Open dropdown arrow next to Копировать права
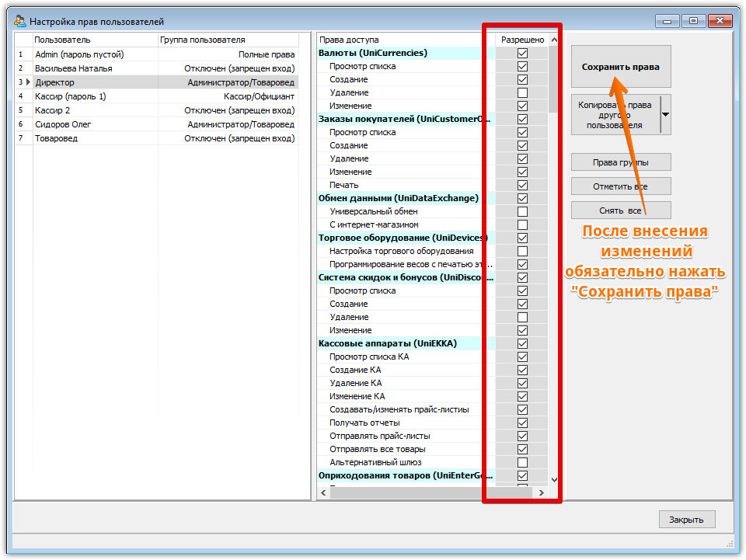 (x=666, y=115)
